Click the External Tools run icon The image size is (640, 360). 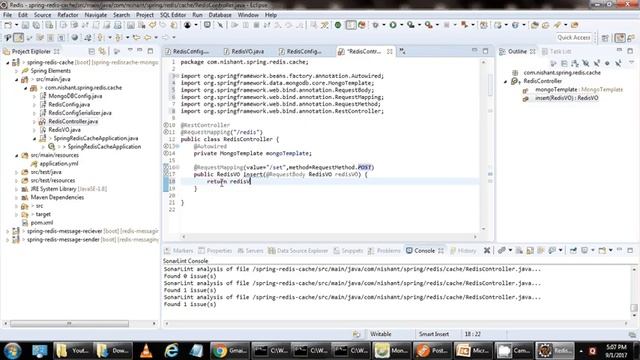click(428, 25)
